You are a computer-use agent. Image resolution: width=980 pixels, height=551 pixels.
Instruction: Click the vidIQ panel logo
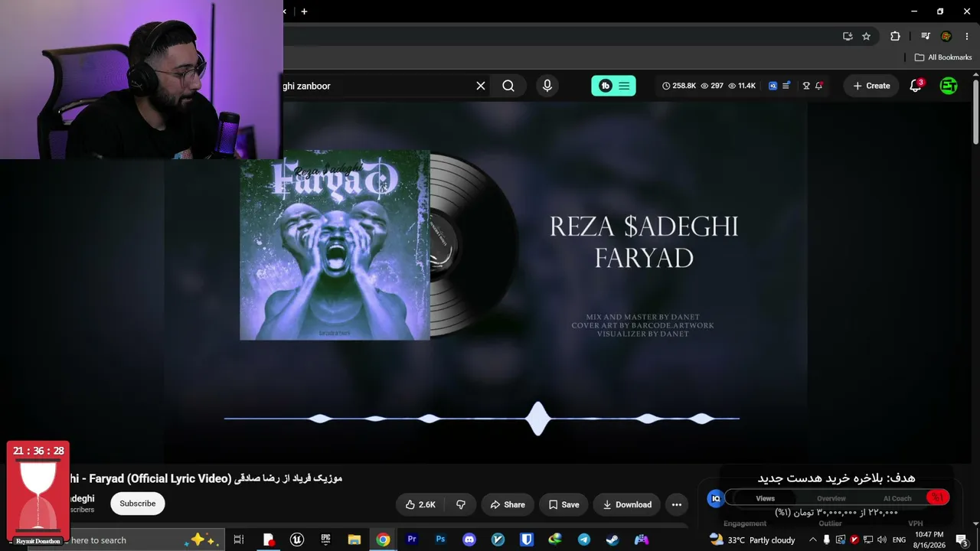pos(716,498)
